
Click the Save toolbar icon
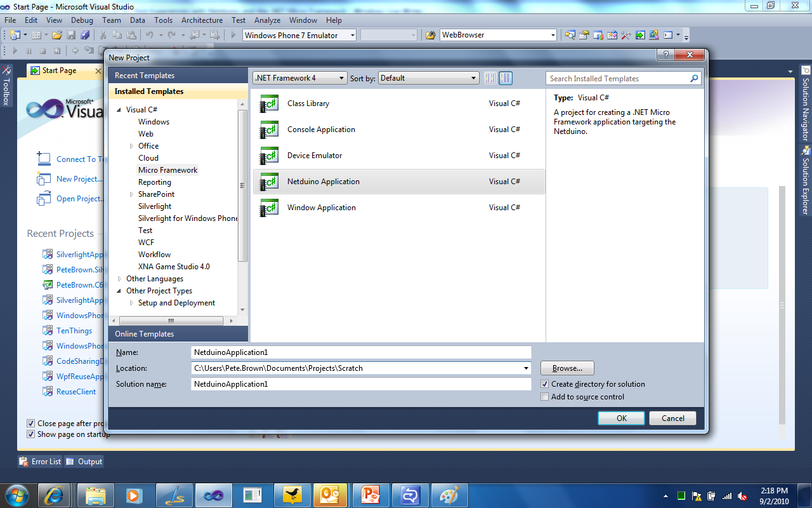tap(71, 35)
